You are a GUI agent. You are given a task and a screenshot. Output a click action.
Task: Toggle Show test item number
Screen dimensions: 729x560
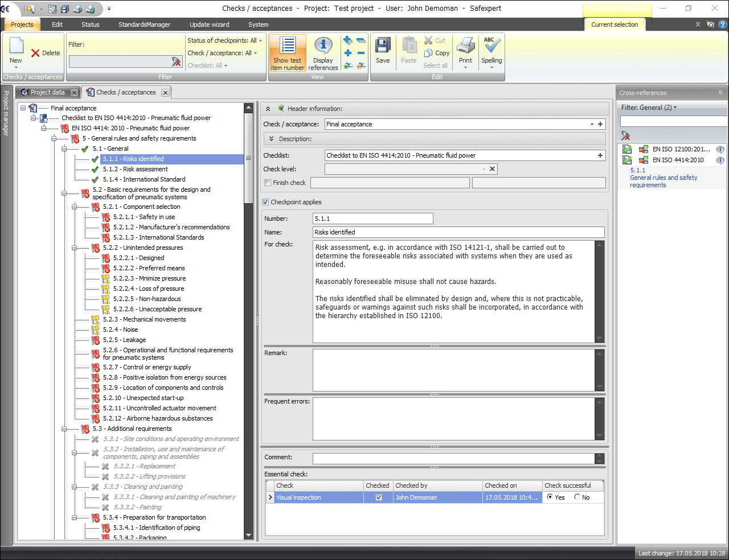[x=288, y=52]
